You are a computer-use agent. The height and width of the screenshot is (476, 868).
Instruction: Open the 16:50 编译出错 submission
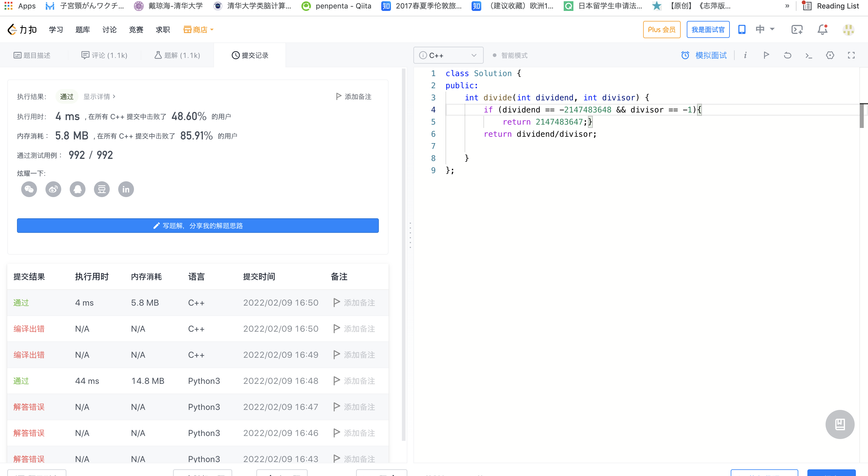coord(29,329)
